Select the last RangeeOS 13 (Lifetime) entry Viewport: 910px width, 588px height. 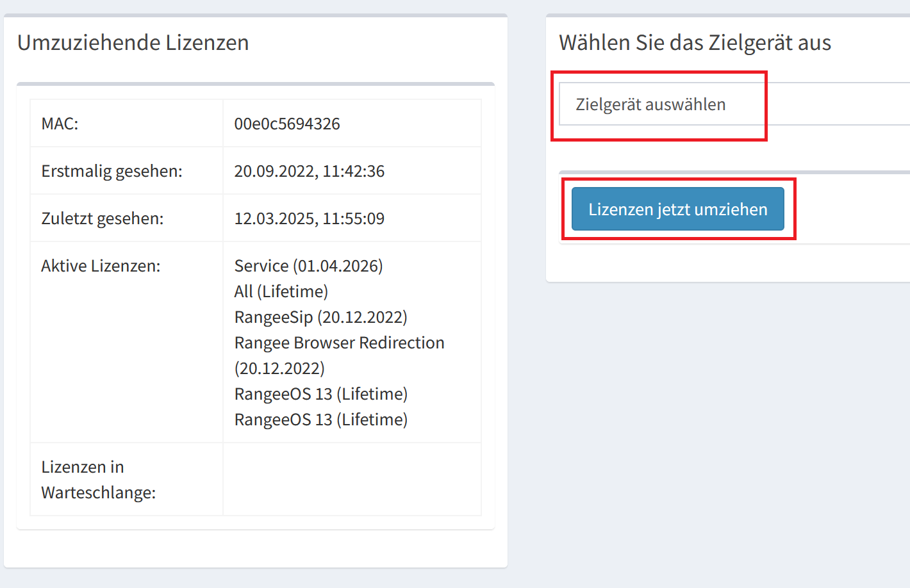click(x=320, y=420)
